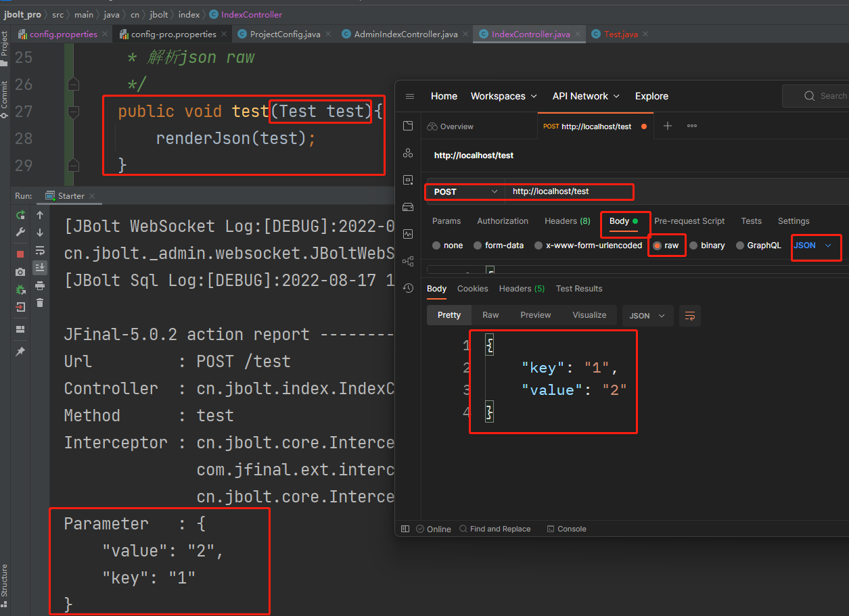Toggle scroll to end console icon
Screen dimensions: 849x616
40,267
